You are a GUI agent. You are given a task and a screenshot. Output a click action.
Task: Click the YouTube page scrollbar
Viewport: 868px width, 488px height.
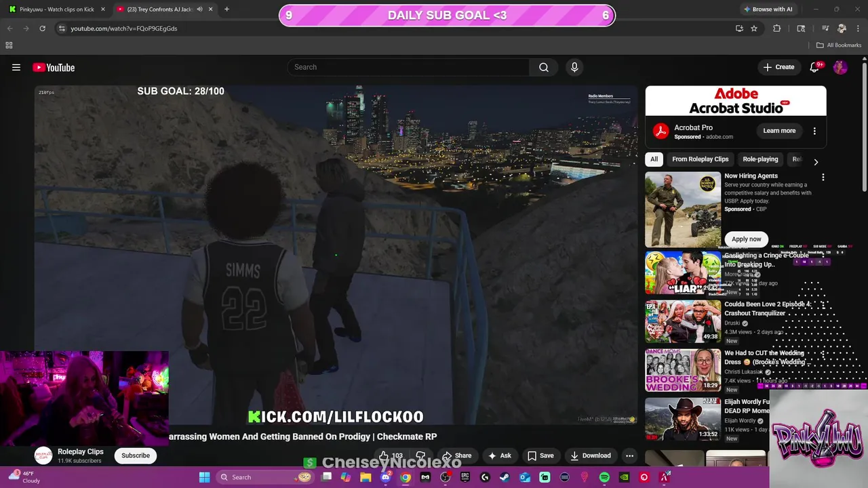865,129
